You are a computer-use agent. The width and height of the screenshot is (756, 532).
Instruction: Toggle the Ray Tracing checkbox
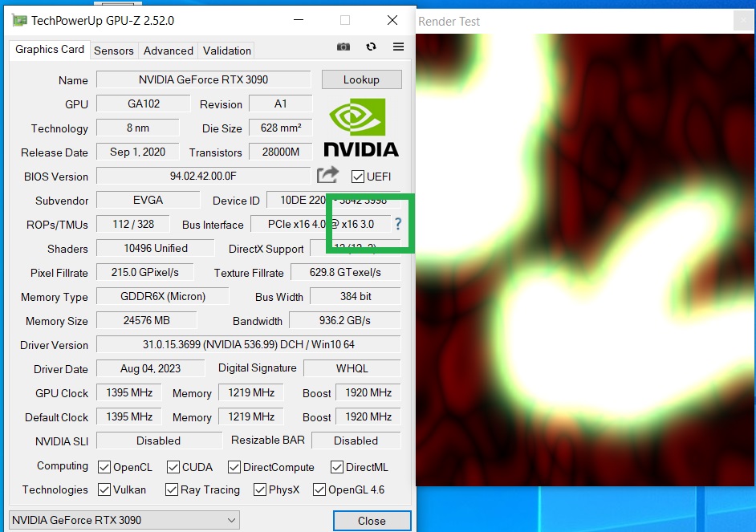click(x=172, y=489)
